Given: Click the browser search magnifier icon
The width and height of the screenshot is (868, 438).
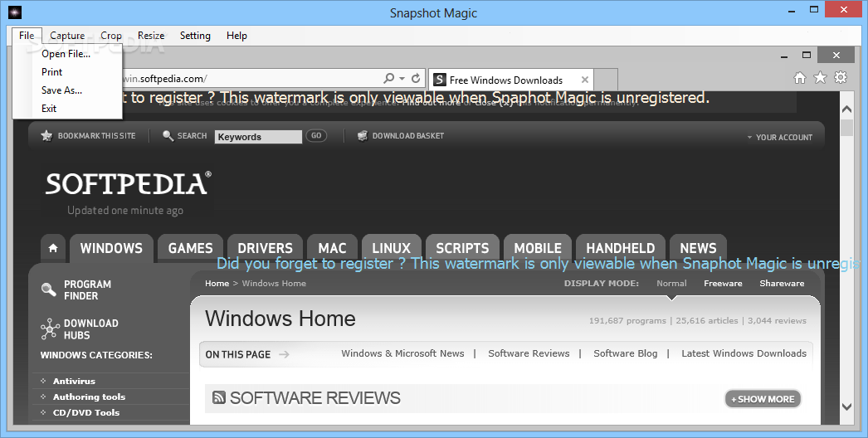Looking at the screenshot, I should click(x=389, y=79).
